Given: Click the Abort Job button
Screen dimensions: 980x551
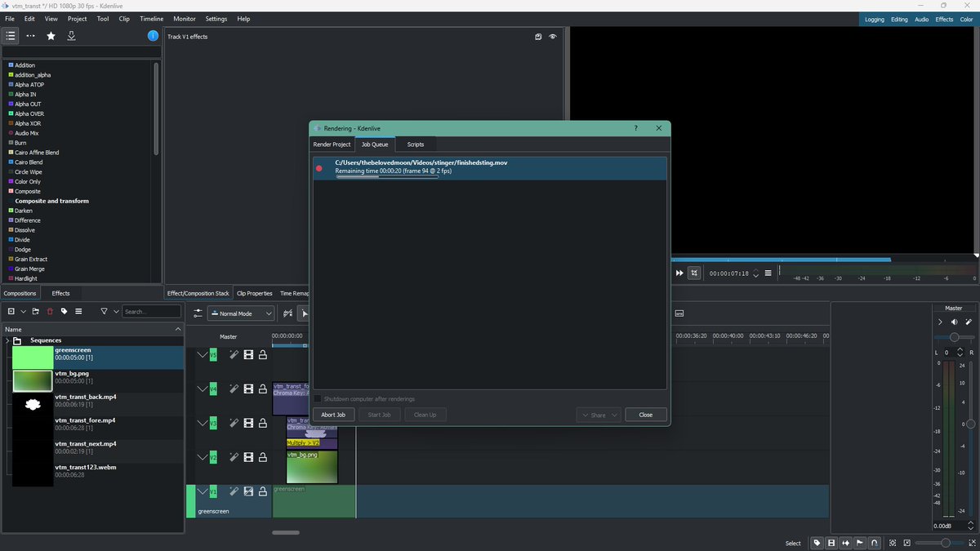Looking at the screenshot, I should (332, 415).
